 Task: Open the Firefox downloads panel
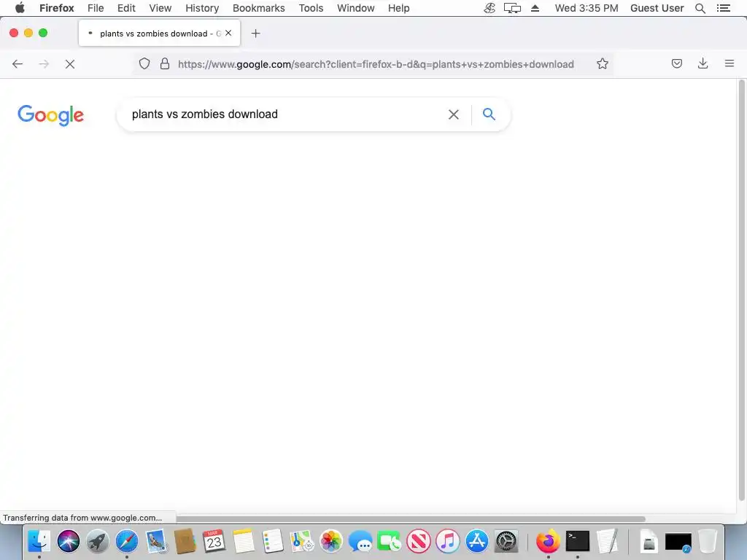tap(703, 63)
